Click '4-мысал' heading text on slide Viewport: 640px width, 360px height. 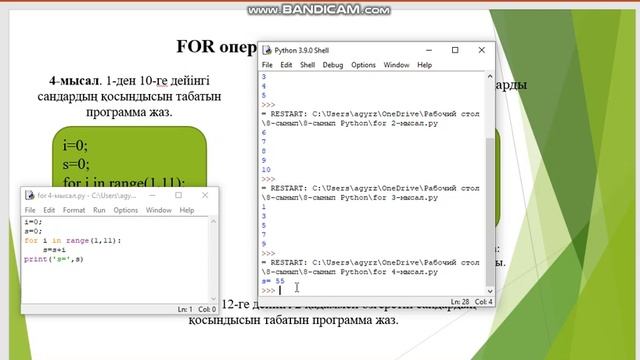74,81
